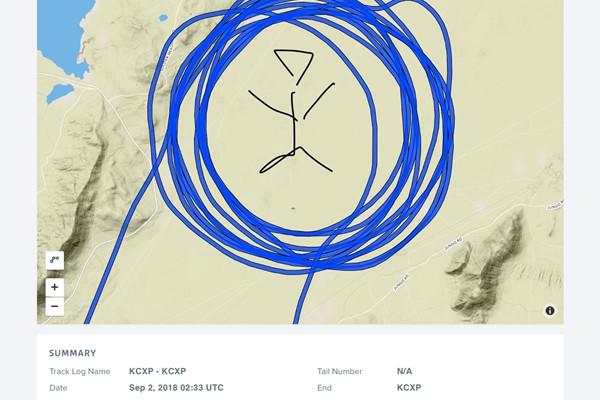Screen dimensions: 600x400
Task: Click the stick figure's vertical body line
Action: point(294,122)
